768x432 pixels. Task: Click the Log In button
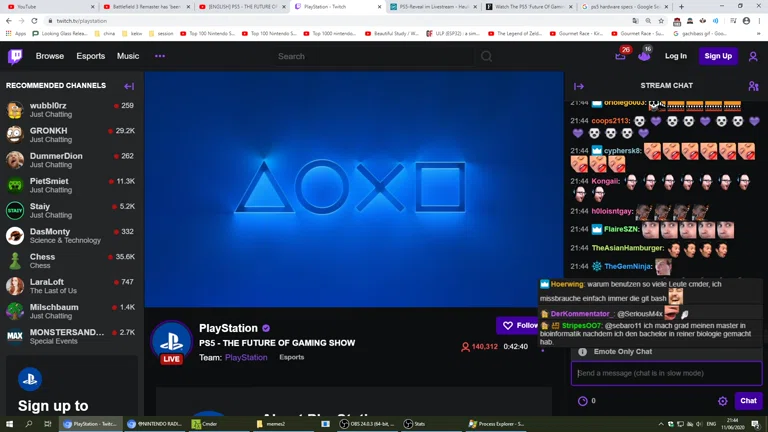coord(676,56)
